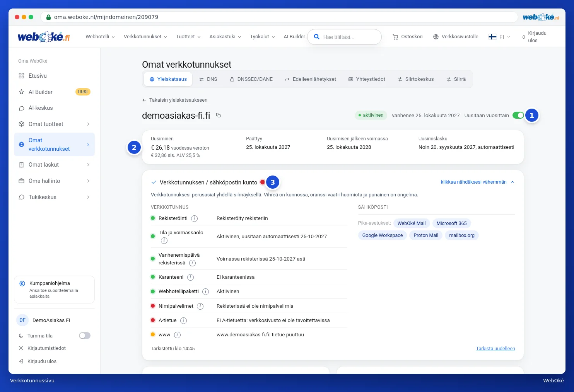Image resolution: width=574 pixels, height=392 pixels.
Task: Click info icon next to Karanteeni
Action: click(191, 277)
